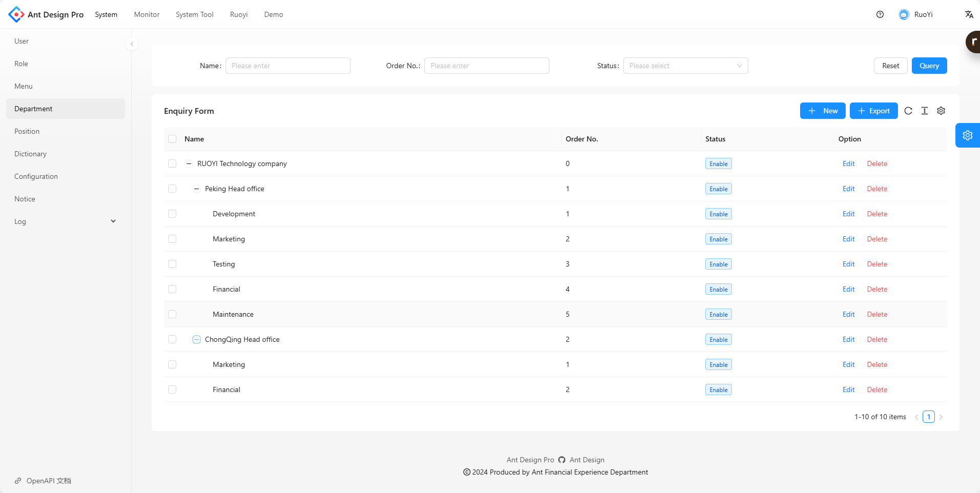Switch to the Monitor top menu
Screen dimensions: 980x493
(x=147, y=14)
